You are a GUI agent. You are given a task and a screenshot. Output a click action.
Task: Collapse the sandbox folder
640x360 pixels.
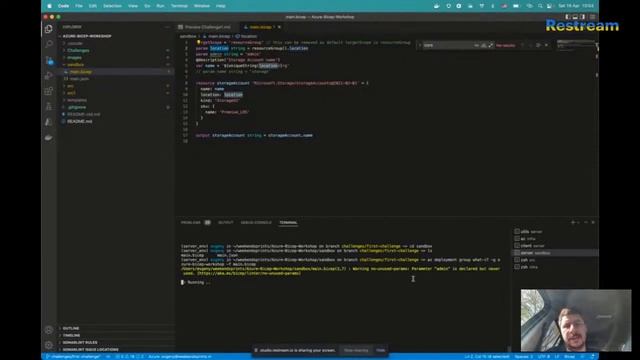pos(76,64)
